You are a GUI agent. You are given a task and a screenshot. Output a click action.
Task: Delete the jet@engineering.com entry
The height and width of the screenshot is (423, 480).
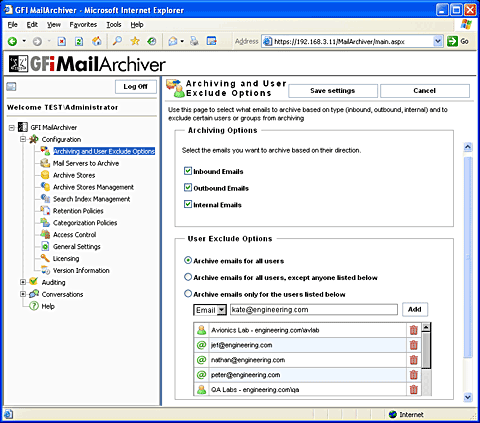414,345
